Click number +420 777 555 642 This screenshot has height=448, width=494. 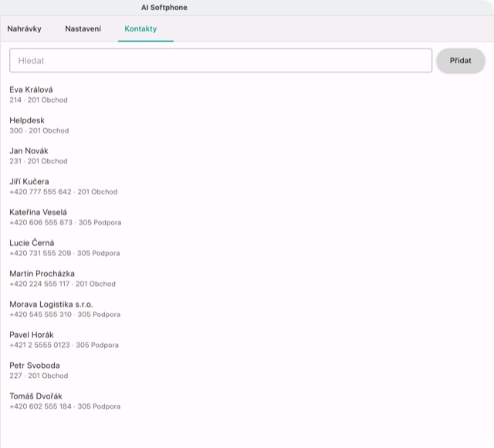tap(41, 192)
